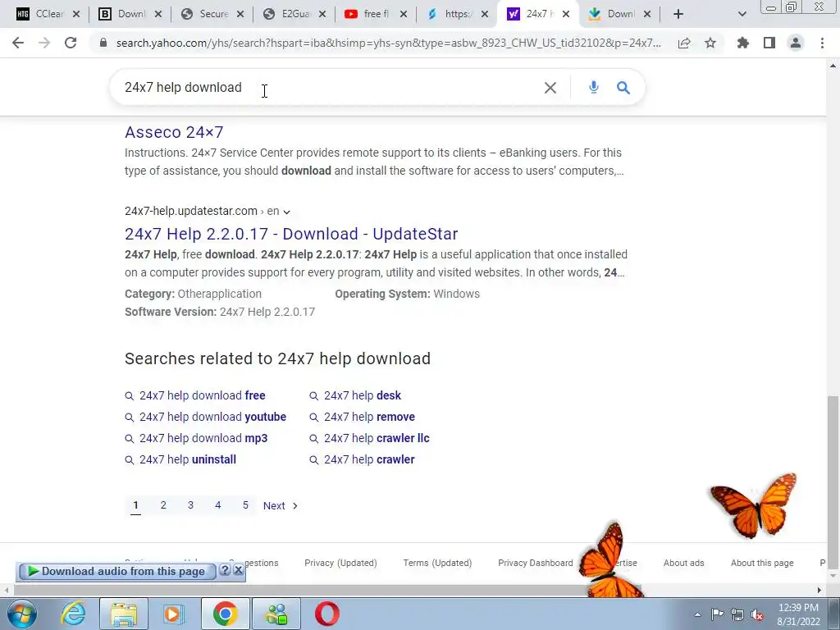Close the YouTube free fl tab
This screenshot has height=630, width=840.
click(x=404, y=15)
